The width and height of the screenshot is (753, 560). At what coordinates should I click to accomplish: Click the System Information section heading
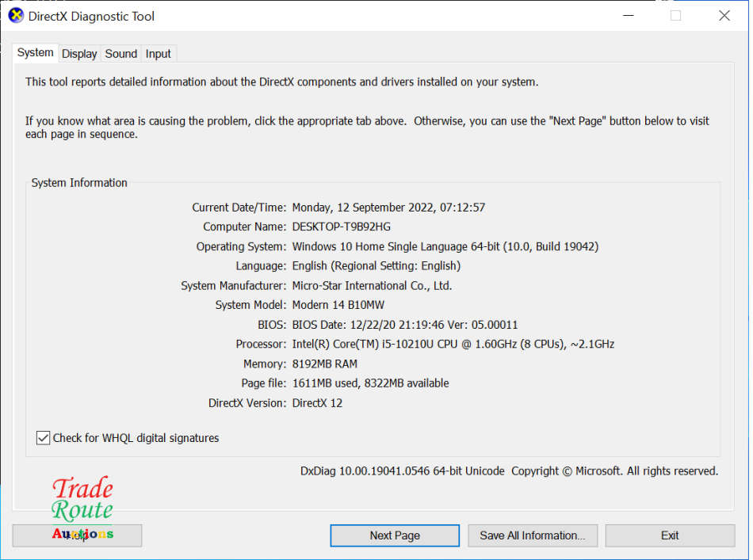click(x=78, y=182)
